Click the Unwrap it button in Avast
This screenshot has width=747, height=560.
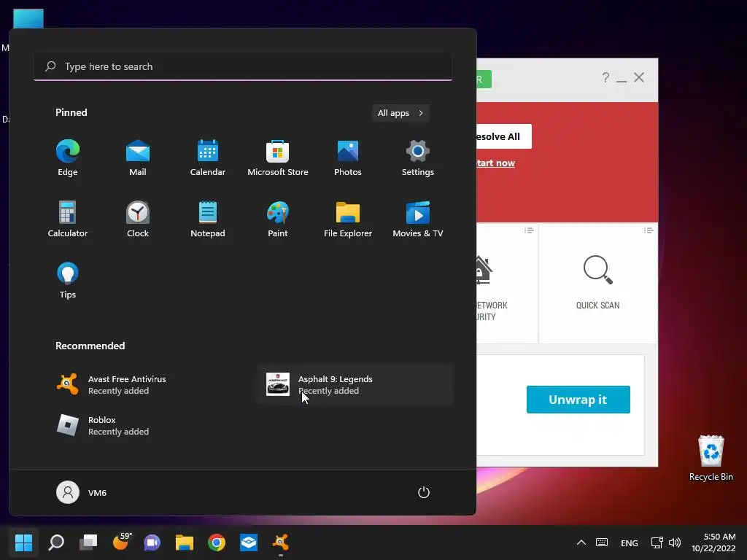click(x=578, y=400)
